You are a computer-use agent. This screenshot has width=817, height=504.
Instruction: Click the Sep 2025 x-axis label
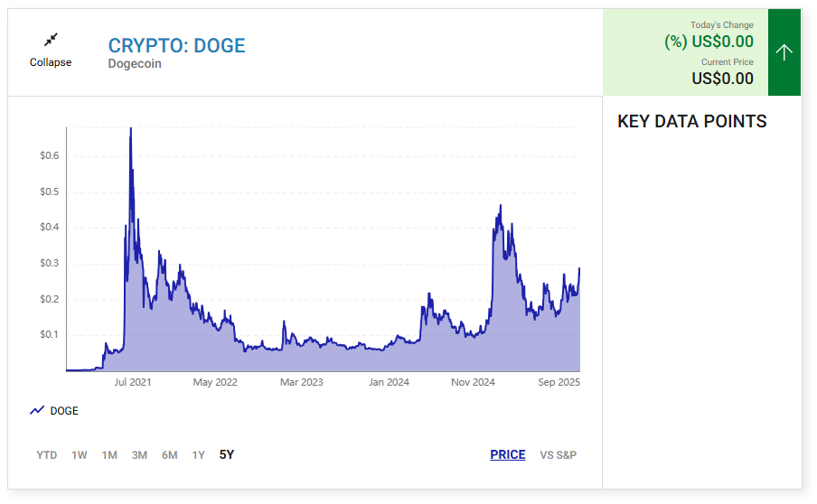[x=559, y=382]
